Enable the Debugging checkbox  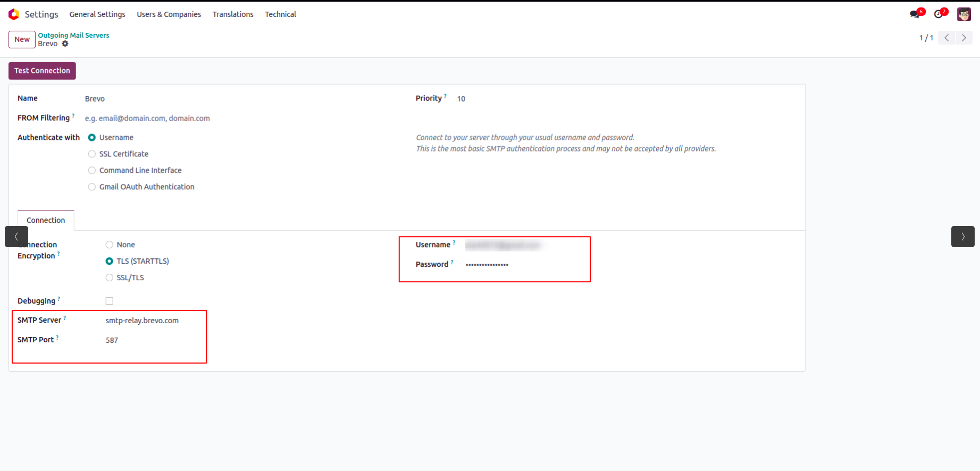110,301
